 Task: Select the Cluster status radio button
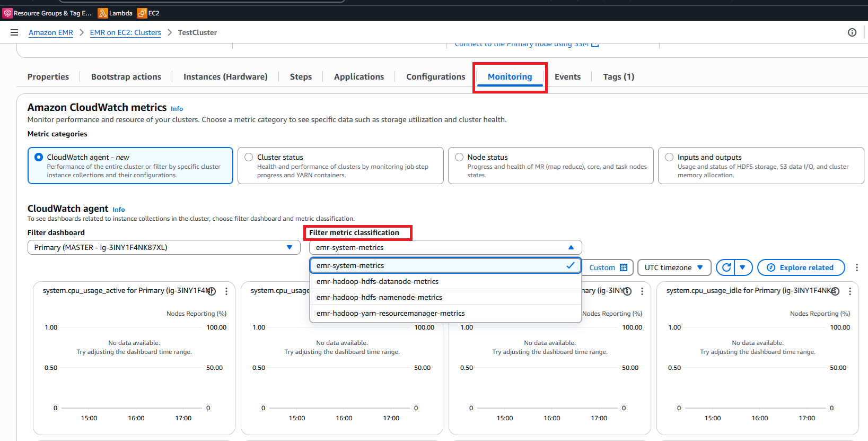click(x=249, y=157)
